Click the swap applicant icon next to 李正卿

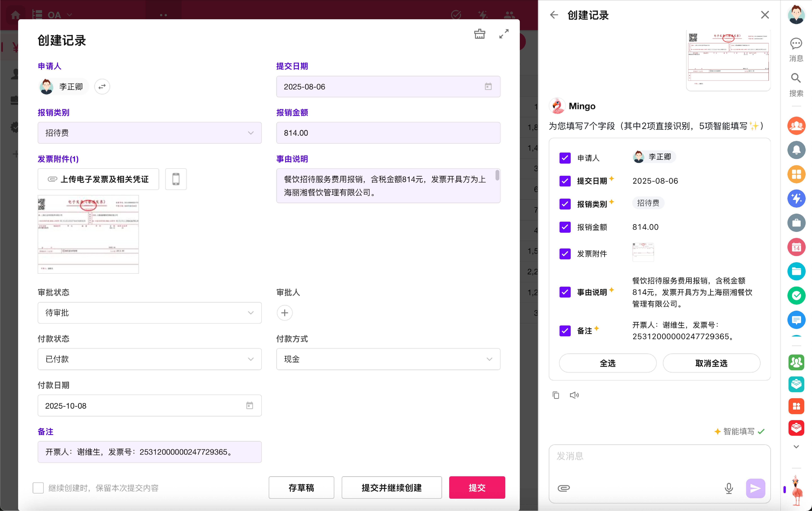tap(102, 87)
